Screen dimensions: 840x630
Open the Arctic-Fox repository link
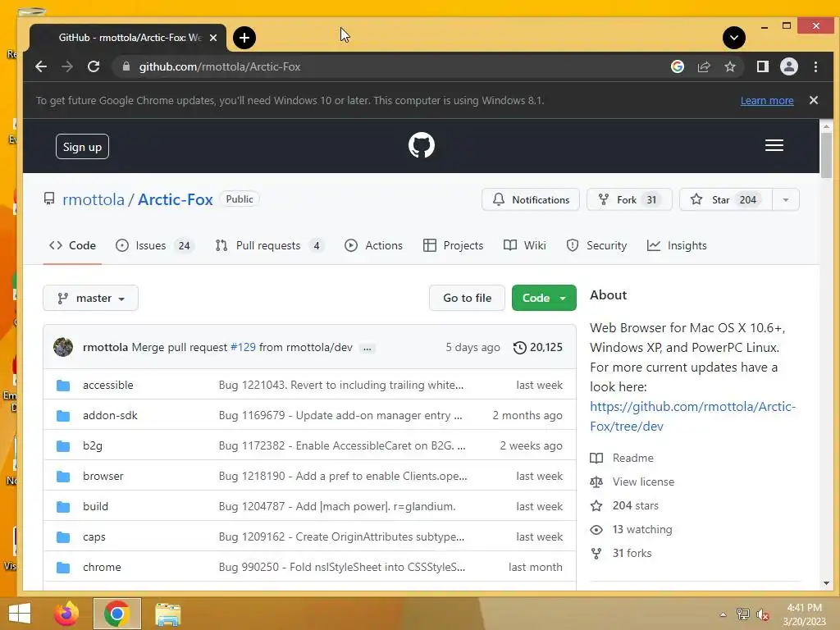point(176,199)
